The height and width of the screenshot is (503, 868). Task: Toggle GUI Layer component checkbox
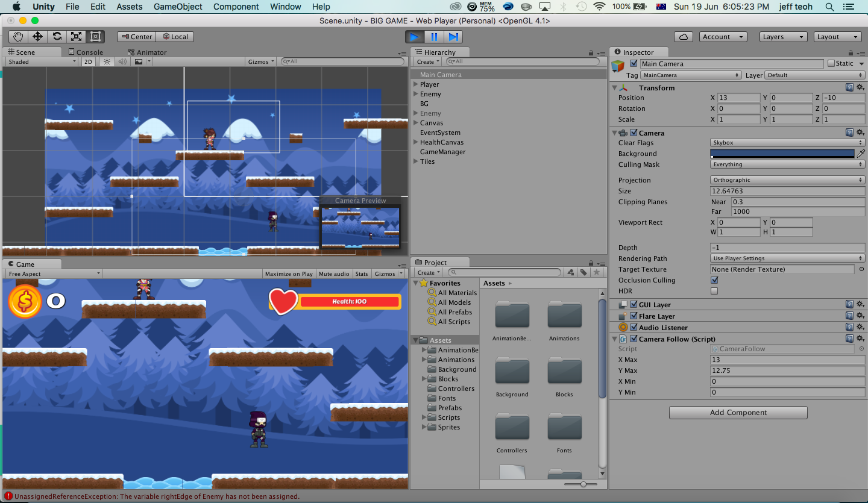pyautogui.click(x=634, y=304)
